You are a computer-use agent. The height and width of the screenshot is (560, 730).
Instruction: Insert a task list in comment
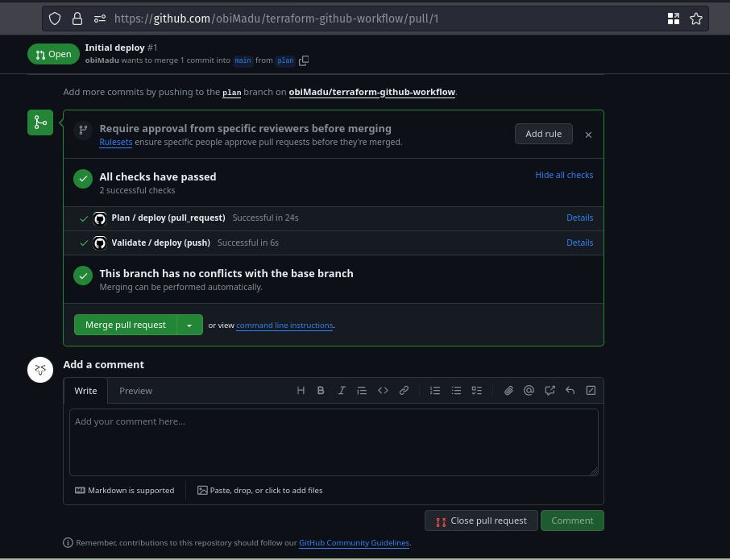tap(477, 391)
